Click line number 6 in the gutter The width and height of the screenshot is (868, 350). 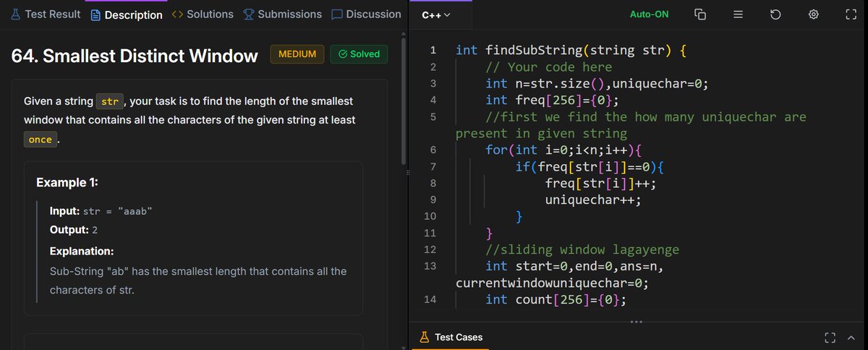point(433,150)
